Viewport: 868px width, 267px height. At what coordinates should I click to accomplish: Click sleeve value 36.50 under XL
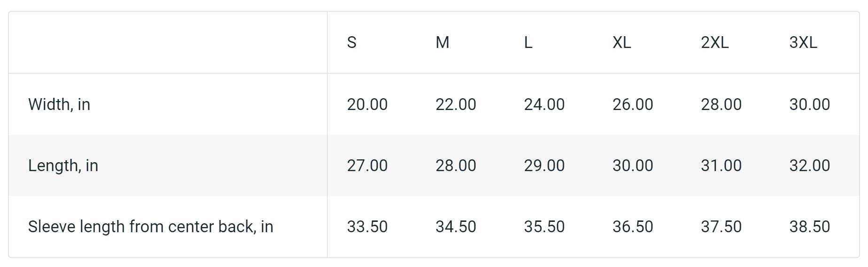(633, 227)
